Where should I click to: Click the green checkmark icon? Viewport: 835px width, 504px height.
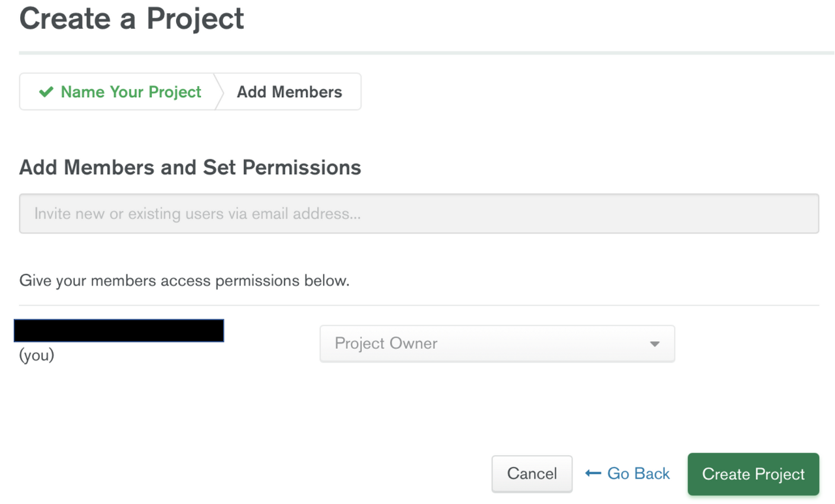(x=46, y=92)
